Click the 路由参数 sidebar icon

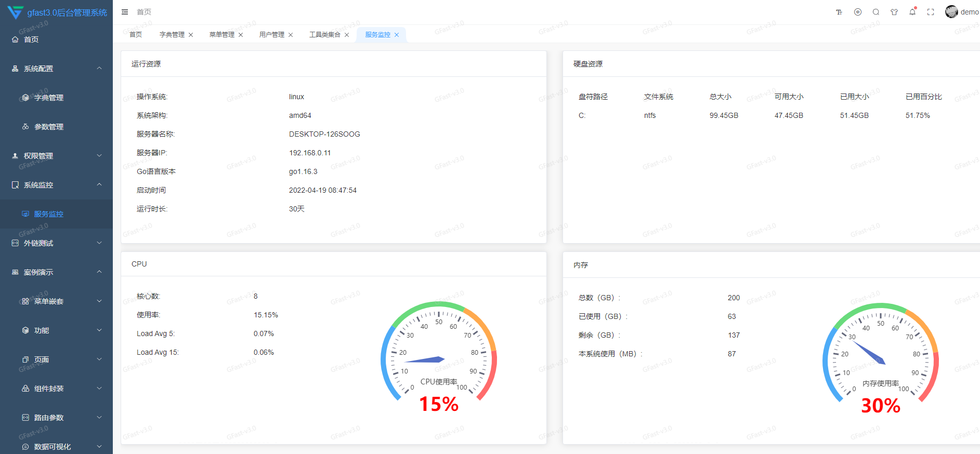coord(25,418)
